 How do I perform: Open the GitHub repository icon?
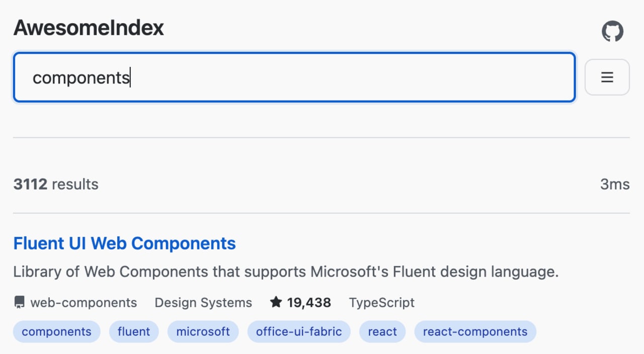[x=612, y=31]
